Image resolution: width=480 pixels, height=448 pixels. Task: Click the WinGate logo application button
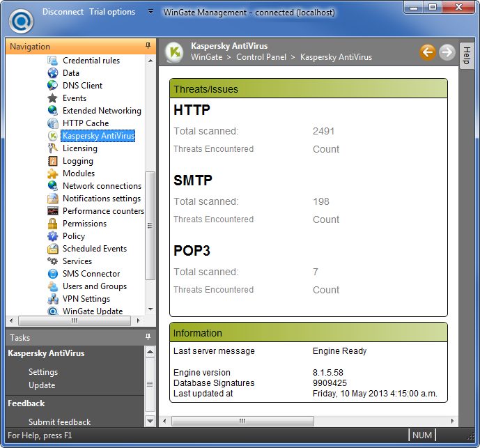(x=21, y=21)
